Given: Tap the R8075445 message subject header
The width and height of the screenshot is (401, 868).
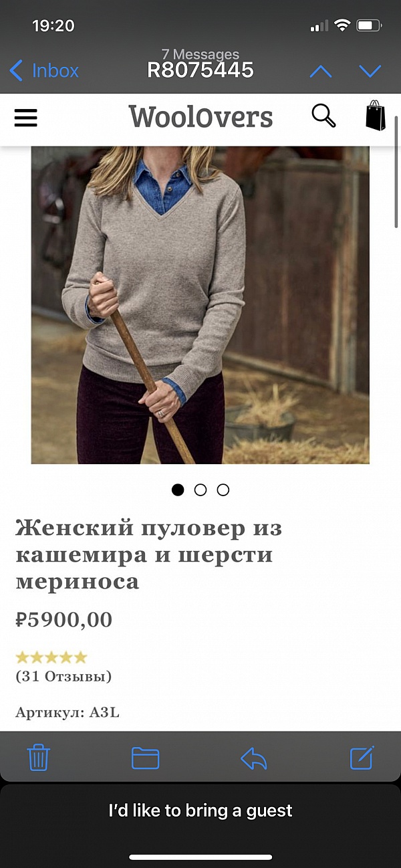Looking at the screenshot, I should coord(200,70).
